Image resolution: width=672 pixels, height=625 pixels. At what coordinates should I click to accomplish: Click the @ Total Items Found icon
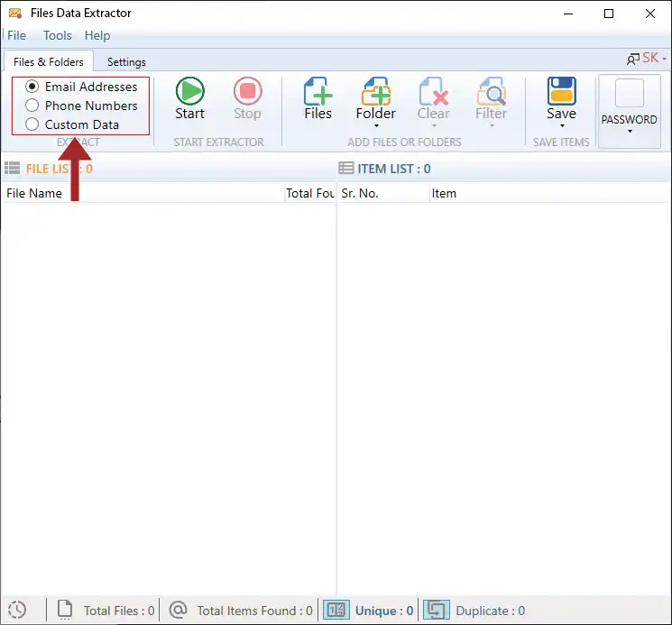pyautogui.click(x=178, y=609)
